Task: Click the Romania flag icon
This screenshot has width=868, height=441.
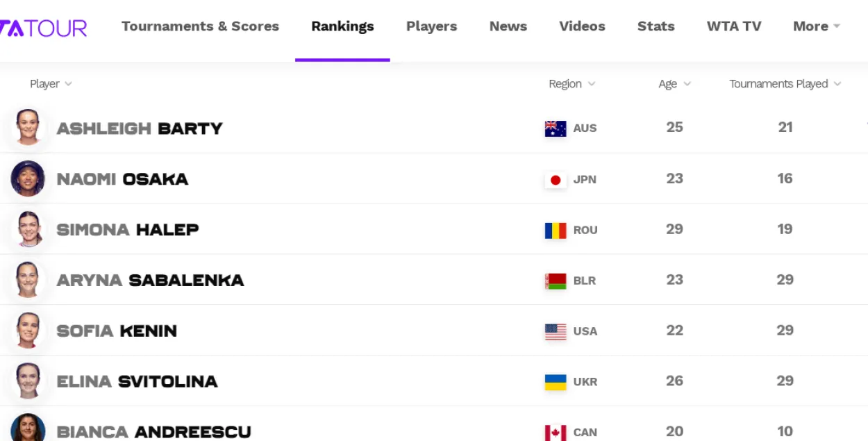Action: tap(556, 231)
